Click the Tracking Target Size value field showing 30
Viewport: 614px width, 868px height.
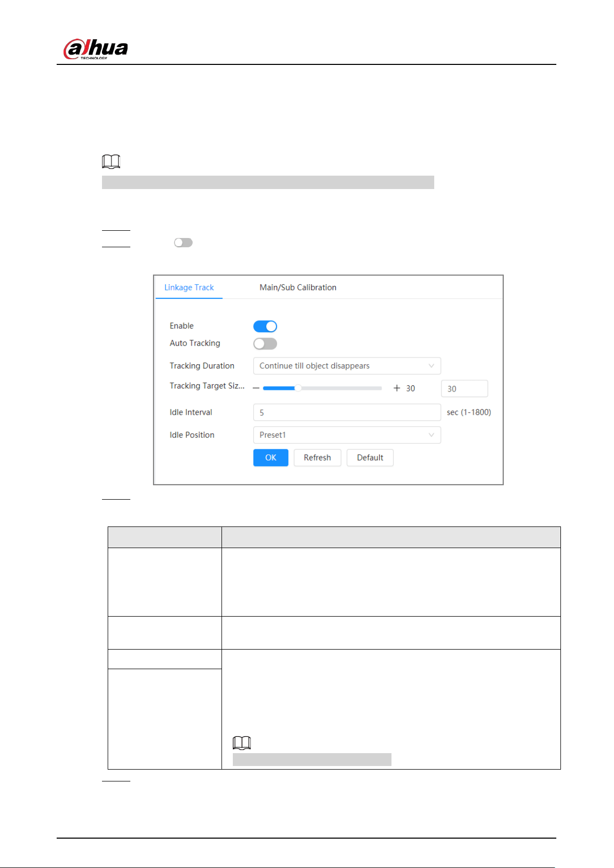click(465, 388)
